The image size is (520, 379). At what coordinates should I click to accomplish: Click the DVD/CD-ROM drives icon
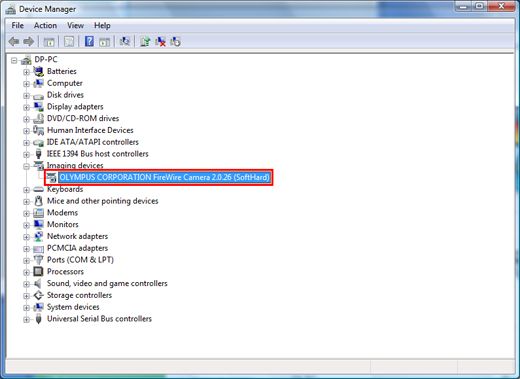click(39, 118)
